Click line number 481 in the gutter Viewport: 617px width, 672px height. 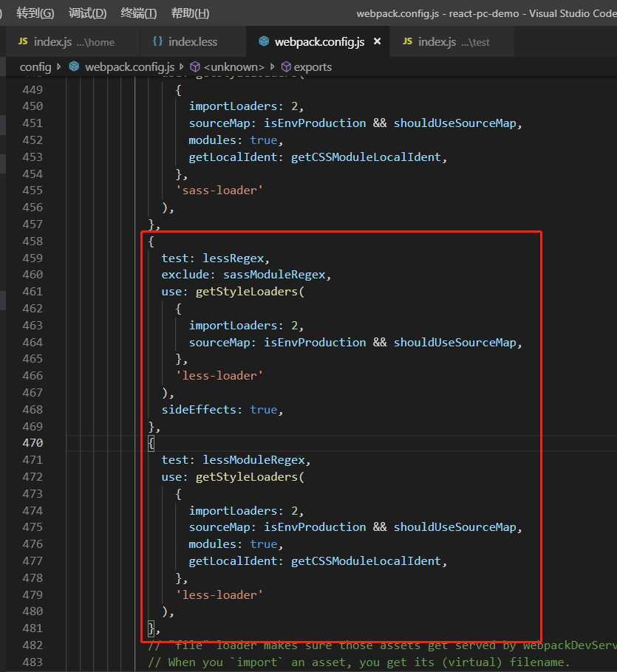[33, 628]
